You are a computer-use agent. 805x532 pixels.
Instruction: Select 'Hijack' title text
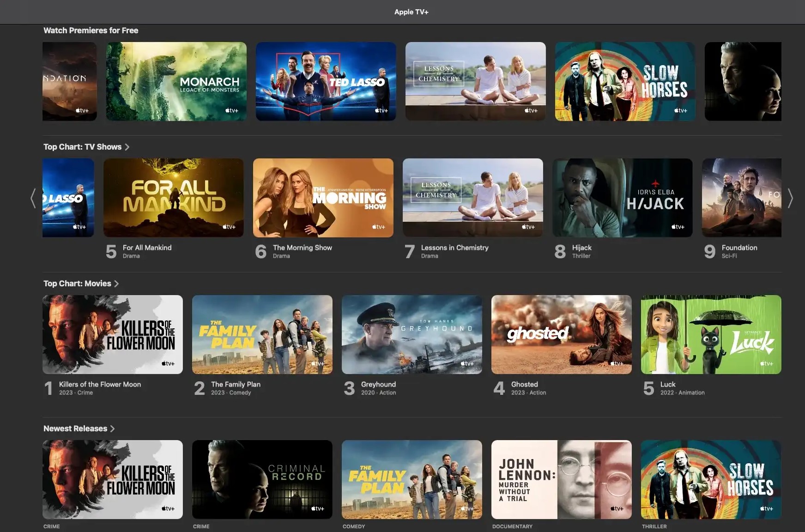tap(581, 248)
